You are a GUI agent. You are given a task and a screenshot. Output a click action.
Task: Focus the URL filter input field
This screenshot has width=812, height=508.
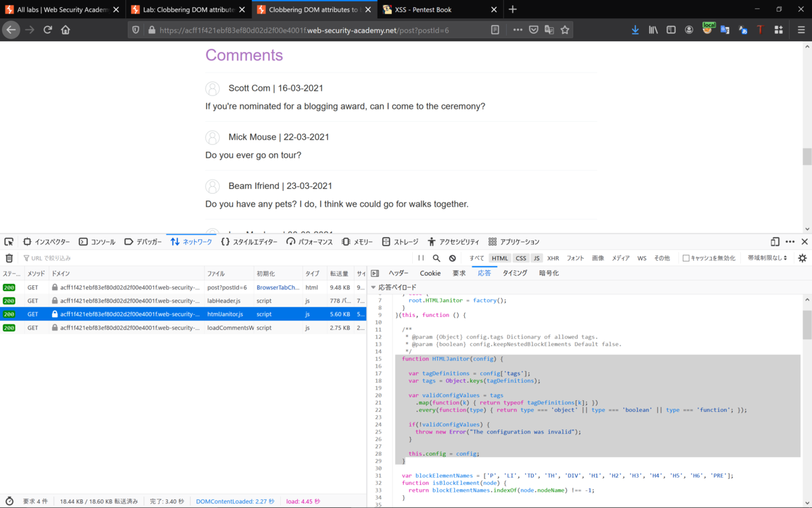(x=217, y=258)
